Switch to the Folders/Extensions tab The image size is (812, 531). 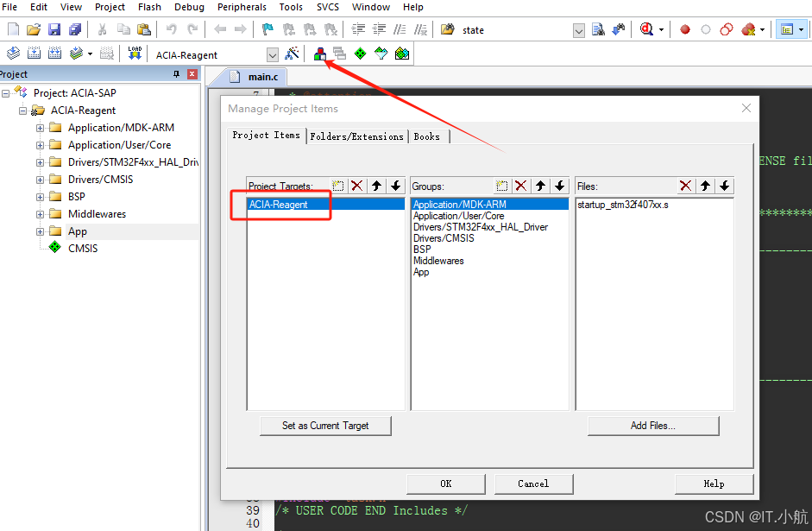tap(356, 136)
